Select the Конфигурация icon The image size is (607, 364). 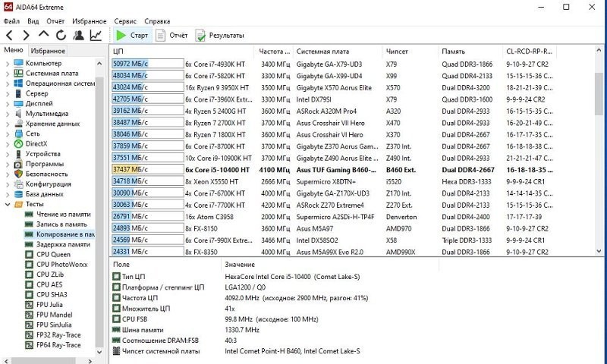[18, 184]
